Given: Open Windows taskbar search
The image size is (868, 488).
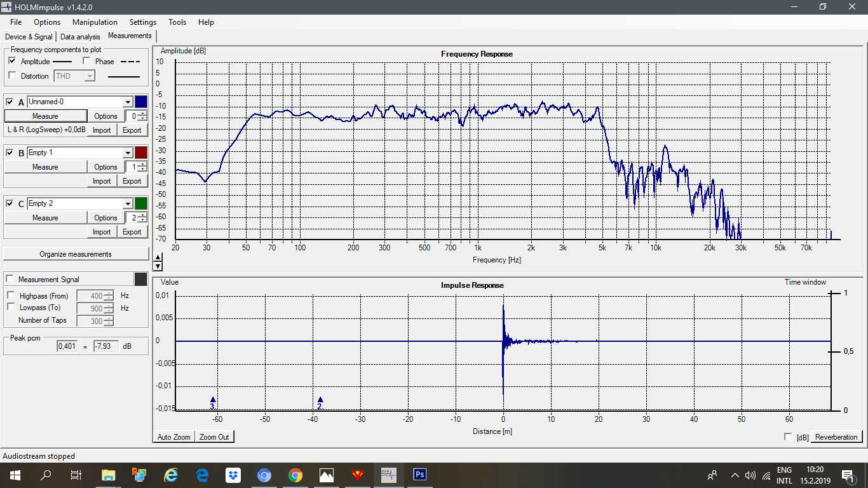Looking at the screenshot, I should point(46,475).
